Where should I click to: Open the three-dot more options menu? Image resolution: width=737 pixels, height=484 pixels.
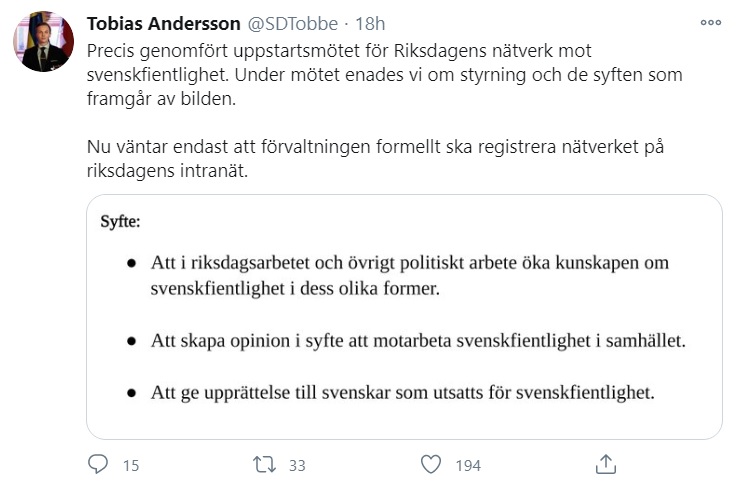710,22
